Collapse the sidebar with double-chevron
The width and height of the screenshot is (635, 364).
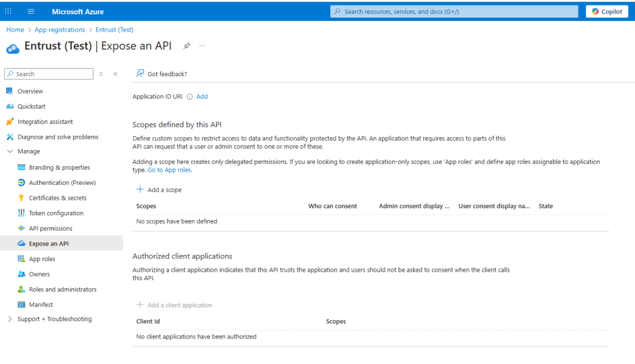point(115,74)
